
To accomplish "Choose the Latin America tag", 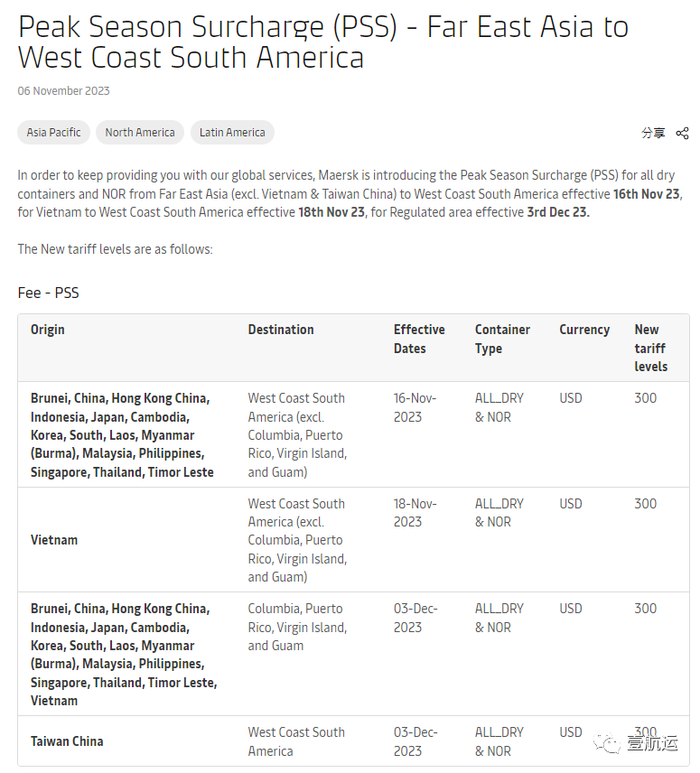I will point(232,133).
